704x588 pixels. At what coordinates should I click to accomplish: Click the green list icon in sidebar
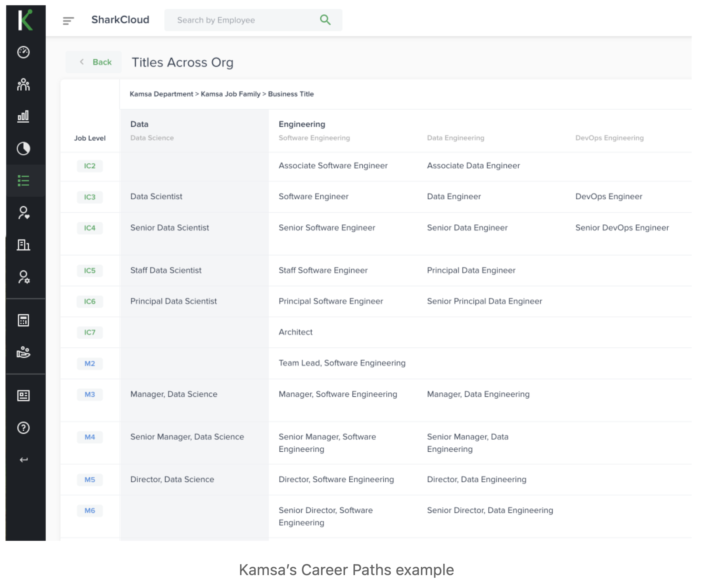[24, 181]
